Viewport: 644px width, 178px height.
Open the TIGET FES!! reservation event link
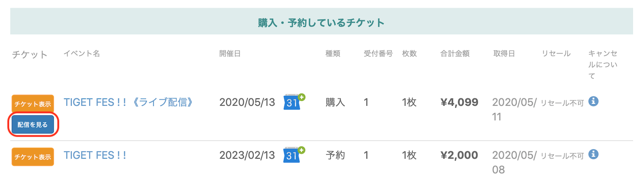(95, 155)
